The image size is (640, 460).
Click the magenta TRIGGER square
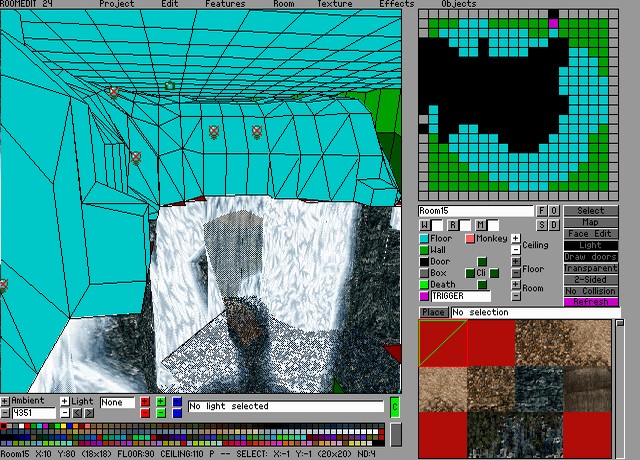click(x=425, y=296)
